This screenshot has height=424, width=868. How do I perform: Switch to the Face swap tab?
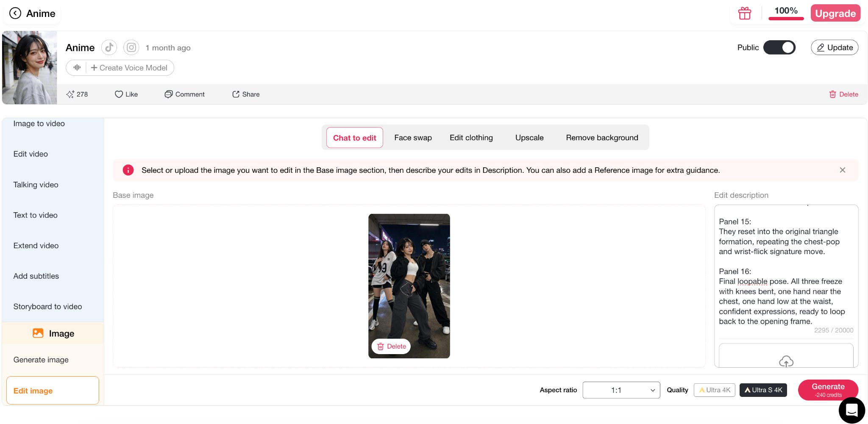tap(413, 138)
